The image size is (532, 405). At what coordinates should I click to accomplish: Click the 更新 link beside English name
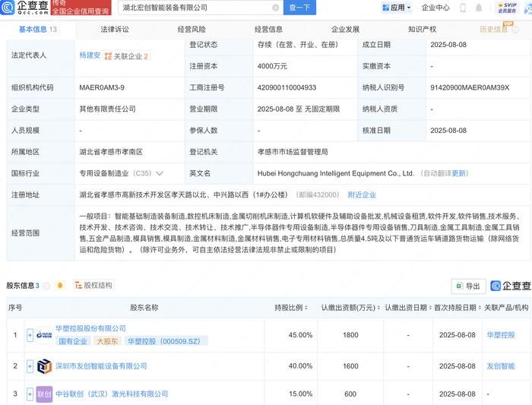tap(459, 173)
